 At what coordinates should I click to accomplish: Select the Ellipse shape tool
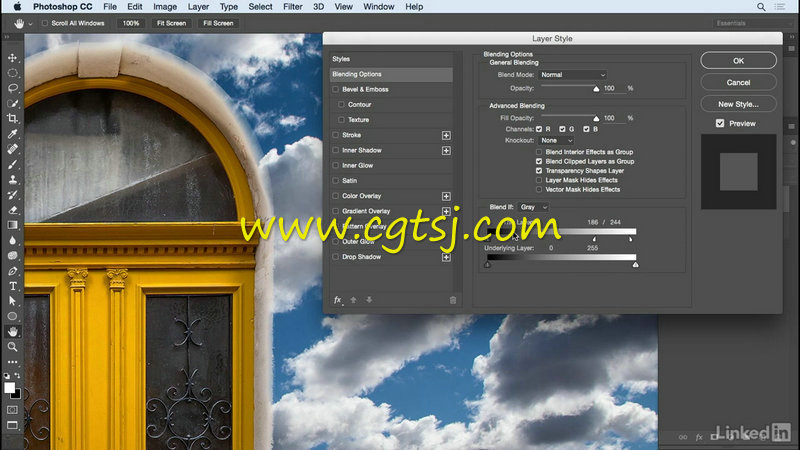coord(12,316)
